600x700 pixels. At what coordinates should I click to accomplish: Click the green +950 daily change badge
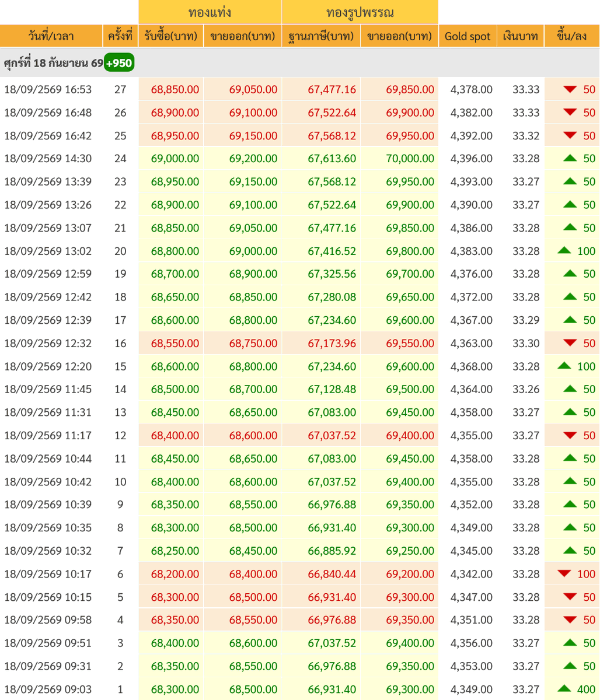click(x=119, y=63)
